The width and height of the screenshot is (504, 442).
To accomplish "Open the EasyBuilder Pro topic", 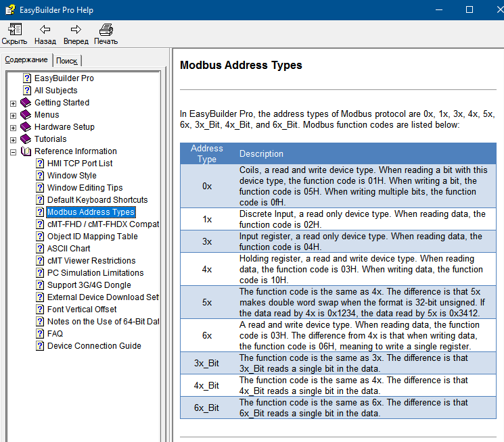I will [64, 78].
